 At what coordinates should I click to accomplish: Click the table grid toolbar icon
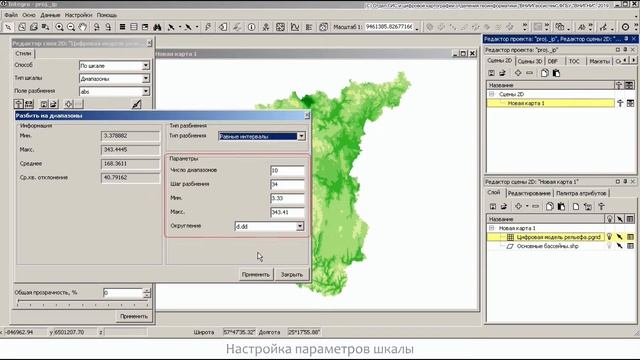133,27
